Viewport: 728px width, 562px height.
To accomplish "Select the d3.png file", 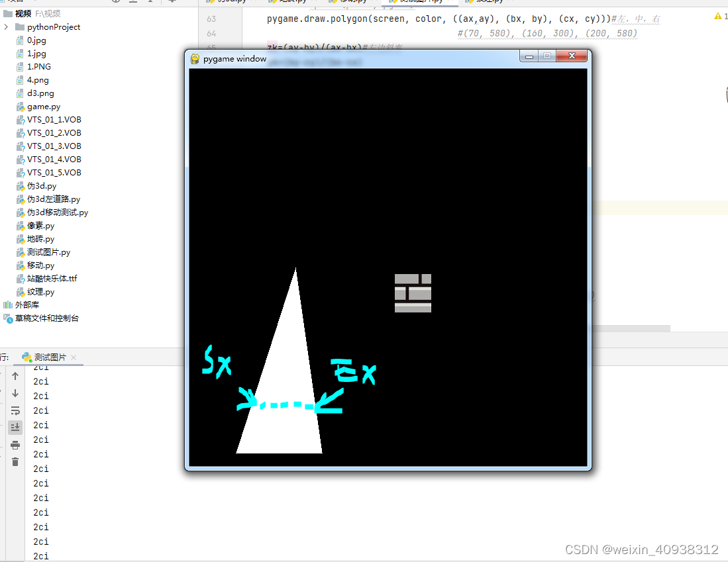I will (x=35, y=93).
